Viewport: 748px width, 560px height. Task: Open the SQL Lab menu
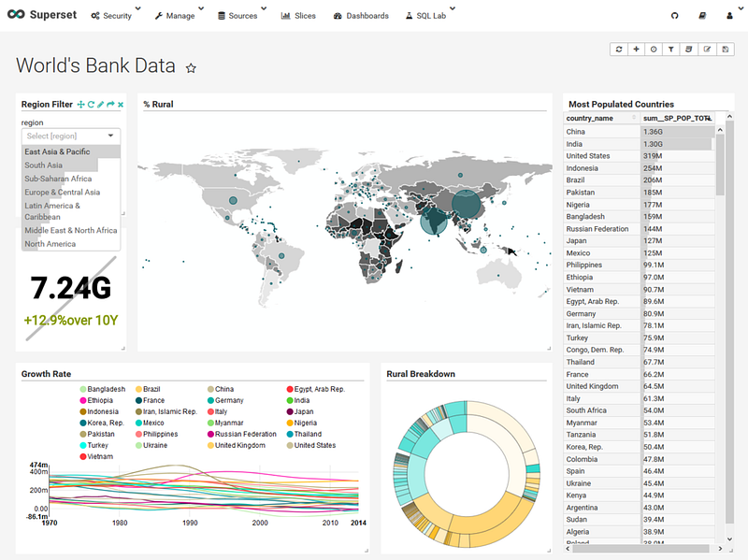click(x=425, y=16)
